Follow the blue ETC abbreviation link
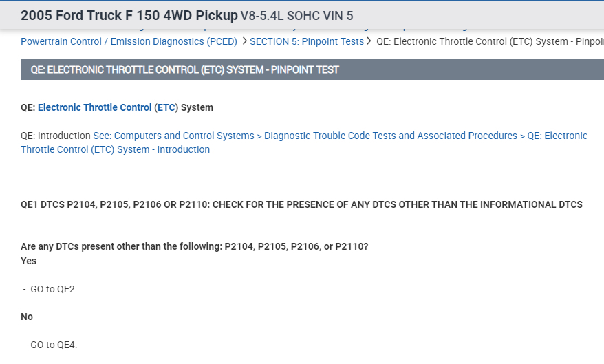This screenshot has height=364, width=604. [166, 107]
